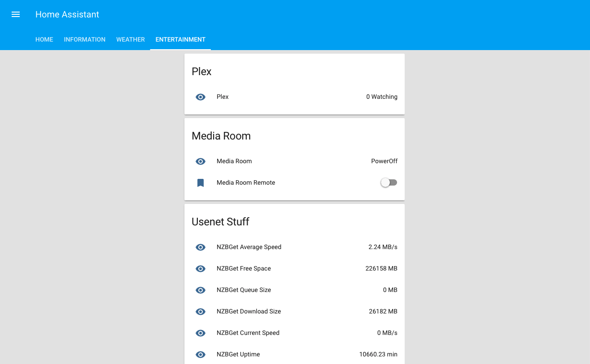Open the Media Room Remote label
Image resolution: width=590 pixels, height=364 pixels.
pos(246,182)
